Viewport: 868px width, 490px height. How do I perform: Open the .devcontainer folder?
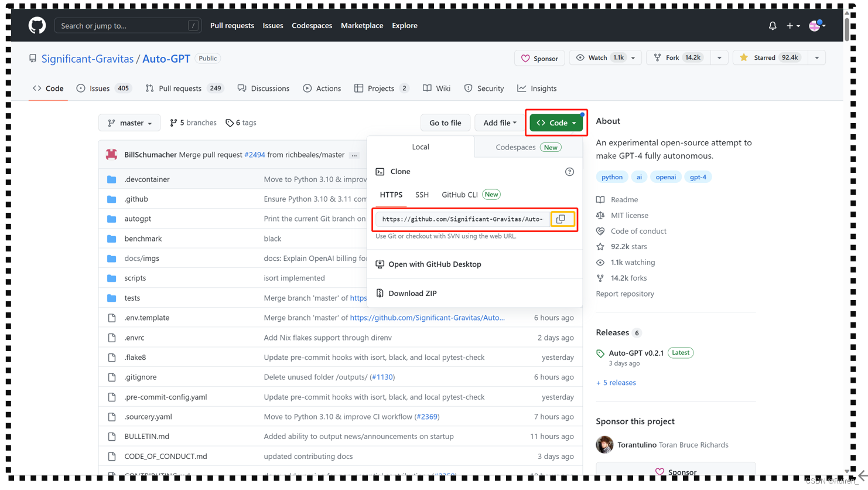(147, 179)
